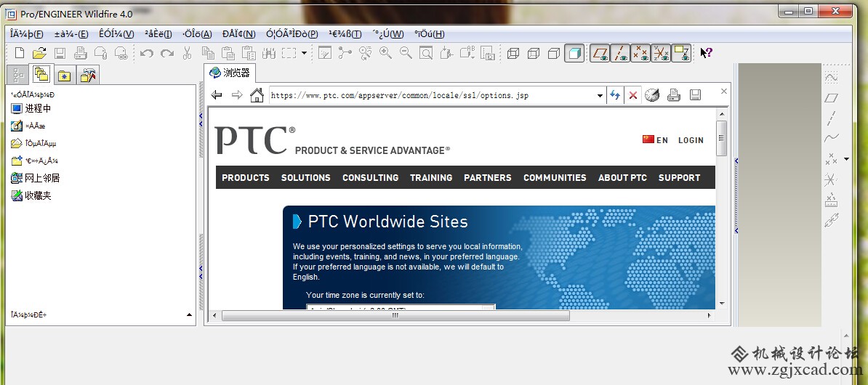The image size is (868, 385).
Task: Select the 浏览器 browser tab
Action: pyautogui.click(x=230, y=73)
